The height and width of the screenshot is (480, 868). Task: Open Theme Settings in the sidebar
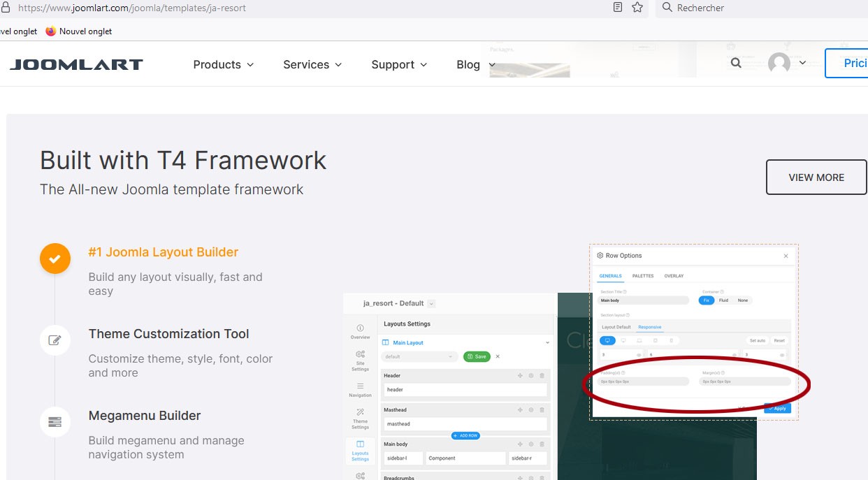360,418
